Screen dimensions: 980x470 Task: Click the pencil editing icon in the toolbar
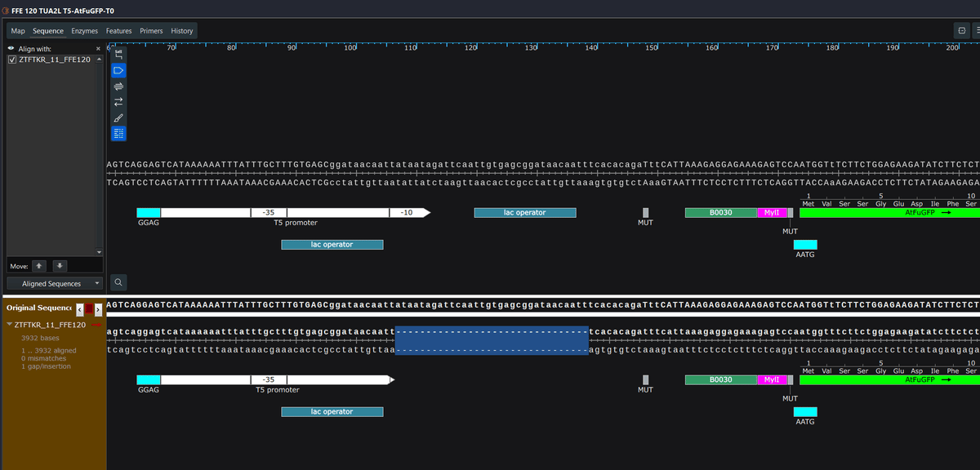pyautogui.click(x=118, y=117)
